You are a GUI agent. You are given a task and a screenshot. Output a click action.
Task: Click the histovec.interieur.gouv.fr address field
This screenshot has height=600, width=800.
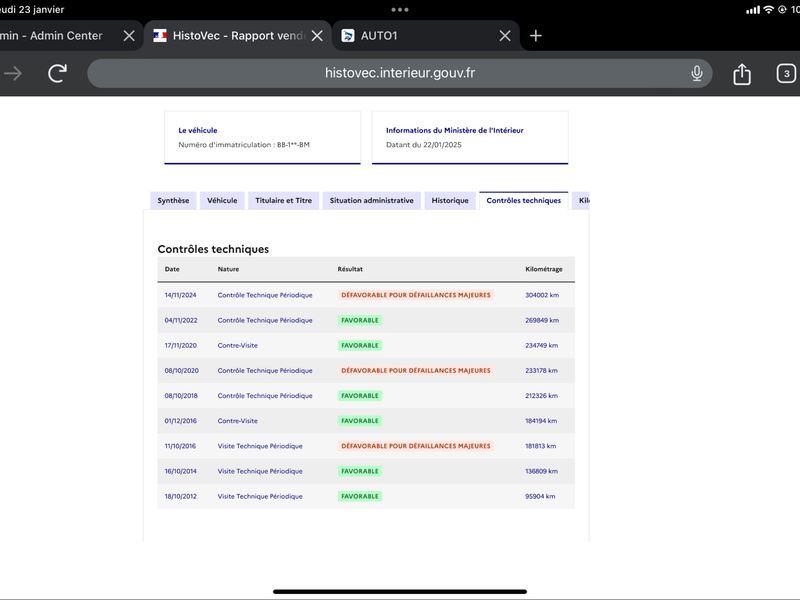tap(399, 73)
